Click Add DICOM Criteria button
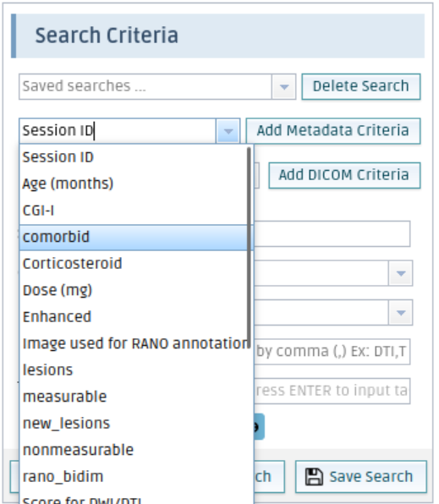This screenshot has width=439, height=504. click(x=344, y=175)
